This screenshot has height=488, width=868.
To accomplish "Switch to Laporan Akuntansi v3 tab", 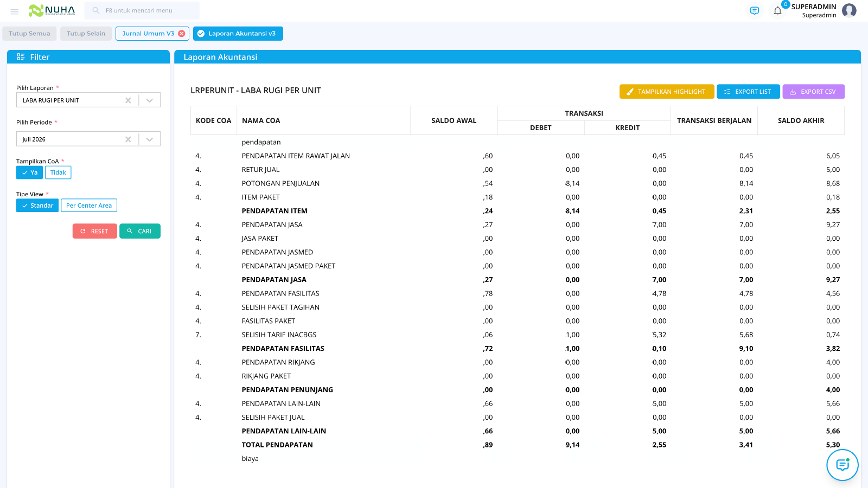I will coord(238,34).
